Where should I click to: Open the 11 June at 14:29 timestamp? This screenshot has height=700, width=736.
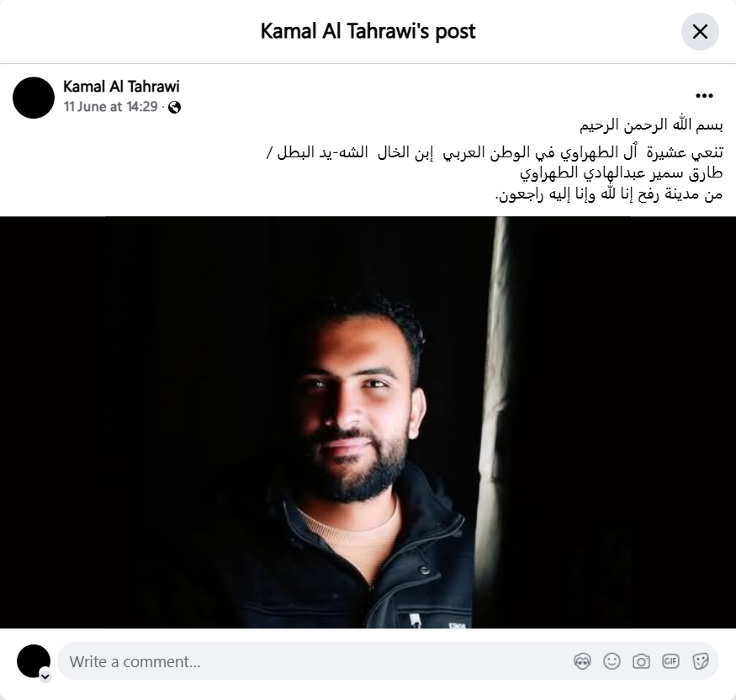pyautogui.click(x=111, y=107)
